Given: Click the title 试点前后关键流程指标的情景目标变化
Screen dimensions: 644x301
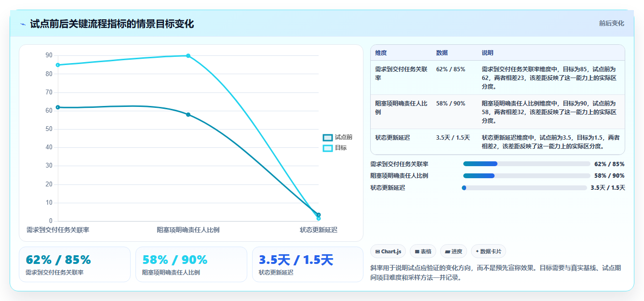Looking at the screenshot, I should point(112,24).
